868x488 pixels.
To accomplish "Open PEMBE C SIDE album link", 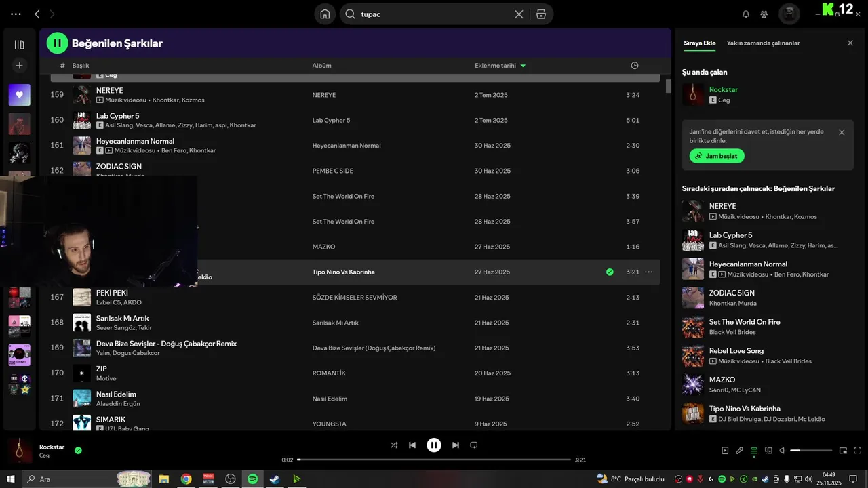I will click(332, 171).
